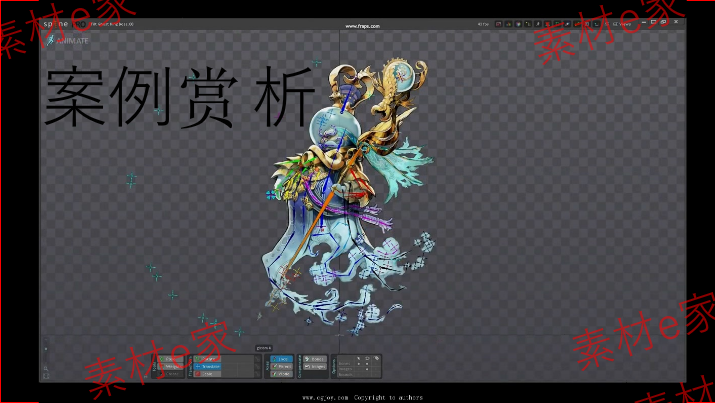Toggle Bones selectable option dot
Viewport: 715px width, 403px height.
pos(358,364)
